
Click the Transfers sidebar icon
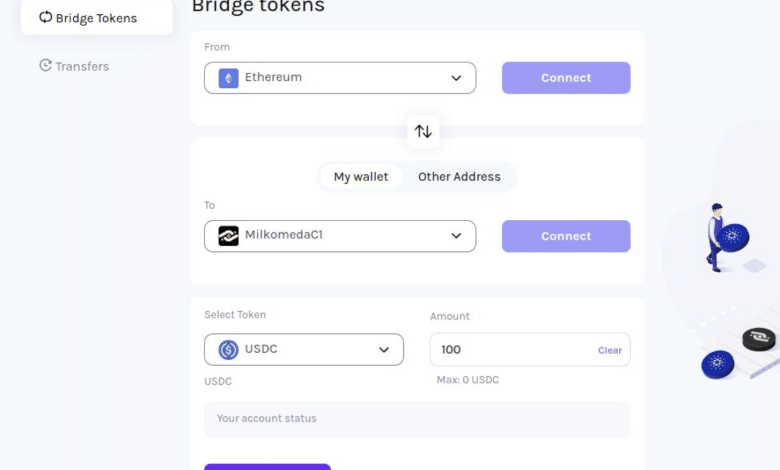[45, 66]
